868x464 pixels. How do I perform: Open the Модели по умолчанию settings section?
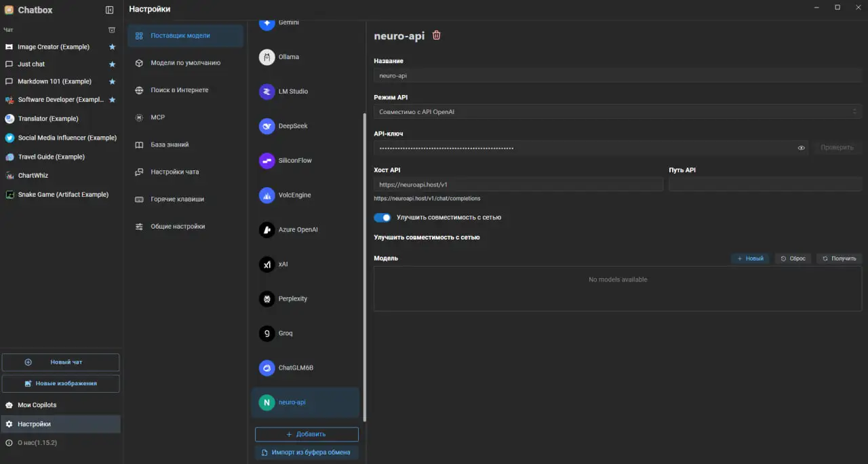coord(184,63)
